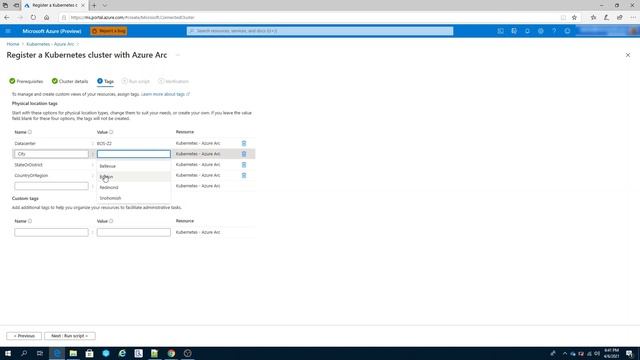Switch to the Cluster details step

[70, 81]
